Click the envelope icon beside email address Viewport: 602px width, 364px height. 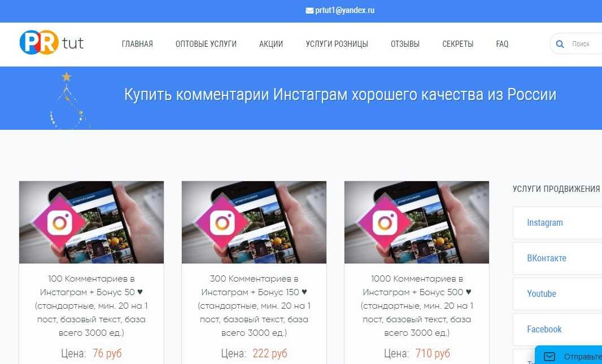coord(309,11)
